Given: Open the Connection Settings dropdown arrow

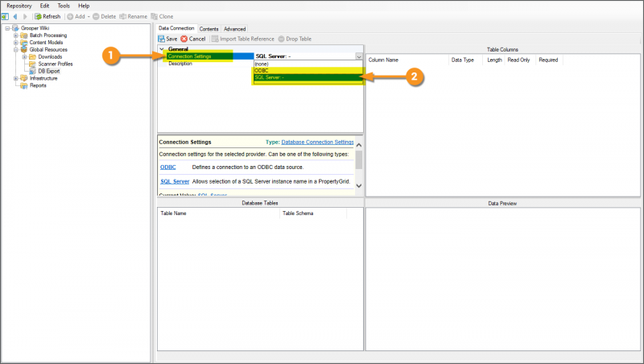Looking at the screenshot, I should click(x=358, y=56).
